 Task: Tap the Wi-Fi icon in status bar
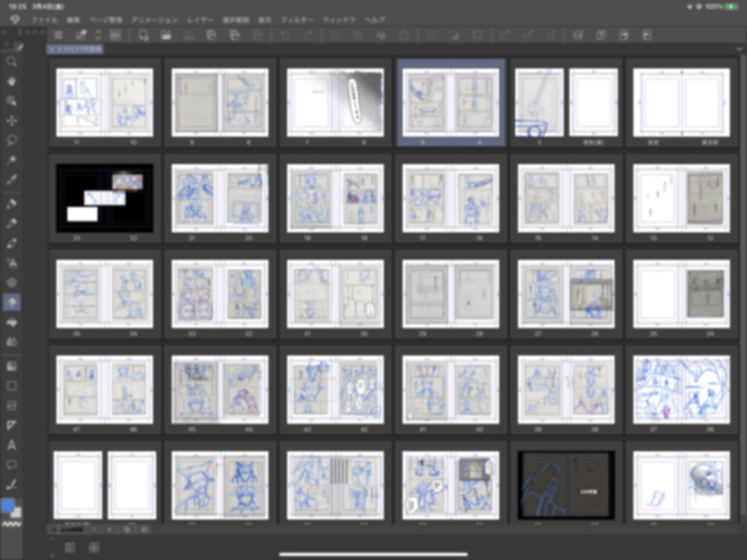tap(690, 7)
